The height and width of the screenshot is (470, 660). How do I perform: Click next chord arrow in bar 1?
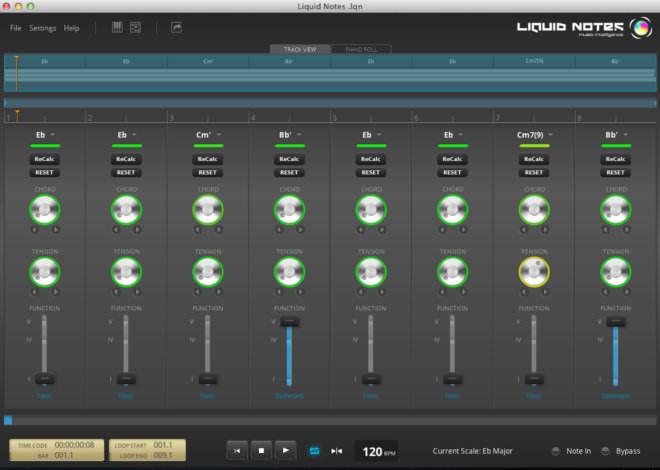[x=55, y=229]
